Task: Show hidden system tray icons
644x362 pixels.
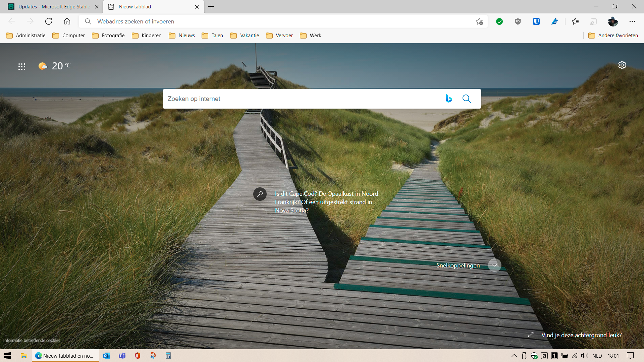Action: point(514,356)
